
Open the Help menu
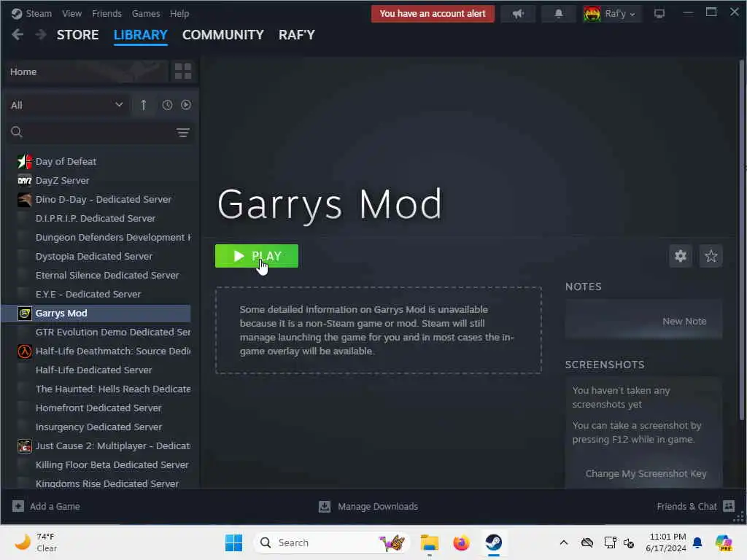pos(179,13)
